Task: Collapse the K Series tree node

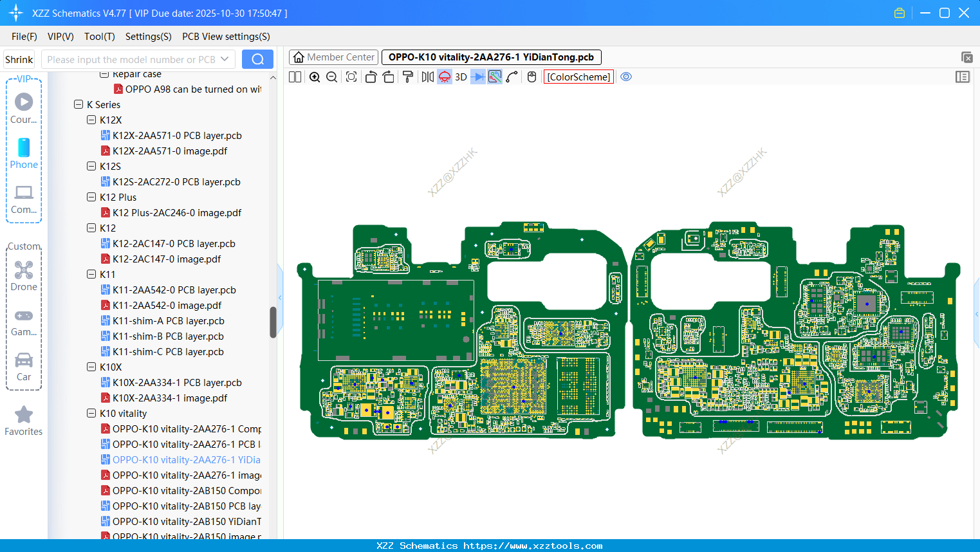Action: [x=79, y=105]
